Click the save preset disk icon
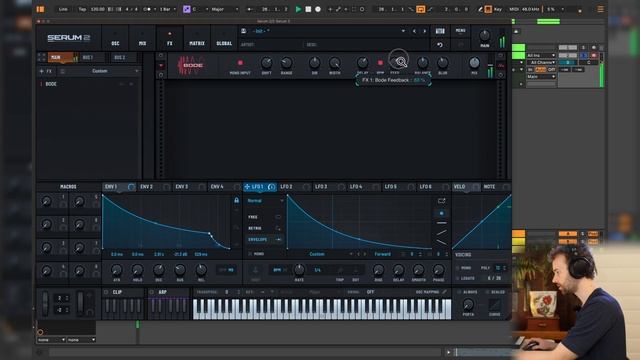This screenshot has width=640, height=360. tap(244, 31)
